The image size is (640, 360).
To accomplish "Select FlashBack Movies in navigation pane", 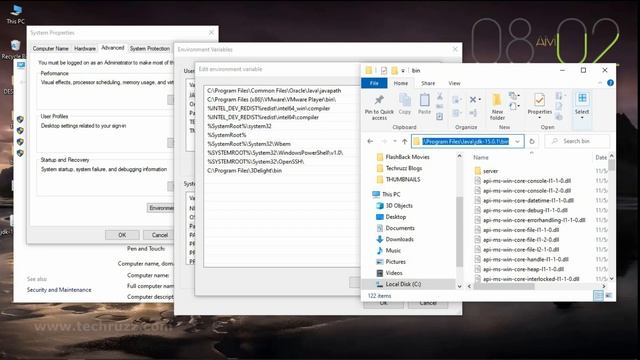I will point(407,157).
